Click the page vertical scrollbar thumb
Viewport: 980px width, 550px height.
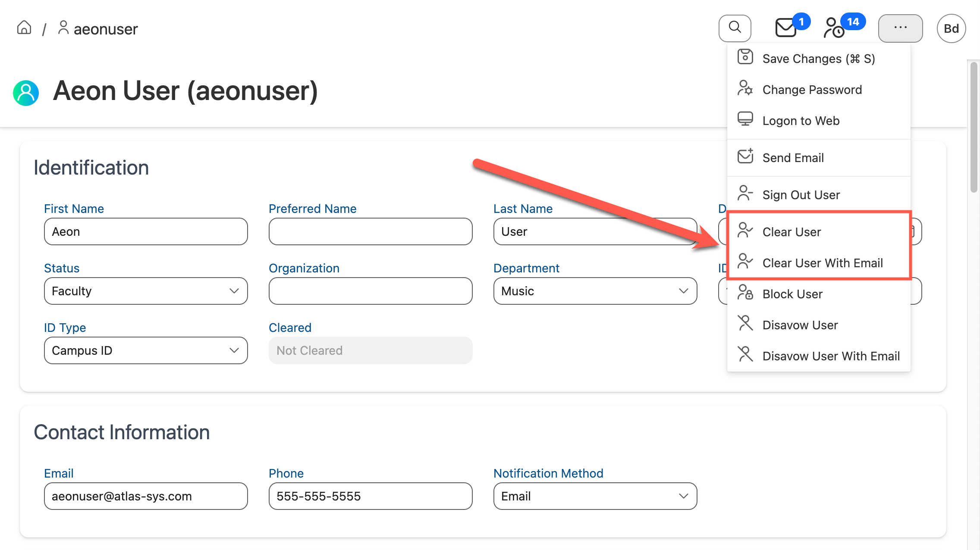[x=974, y=127]
